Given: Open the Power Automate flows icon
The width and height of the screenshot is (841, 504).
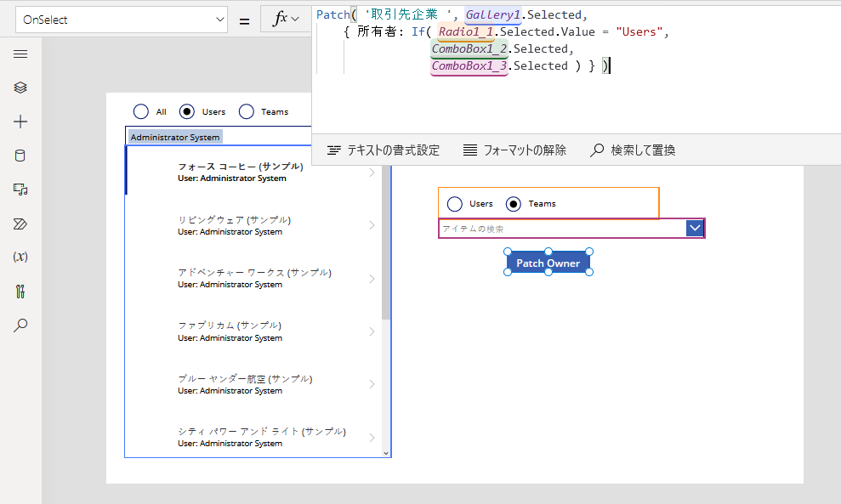Looking at the screenshot, I should click(x=20, y=224).
